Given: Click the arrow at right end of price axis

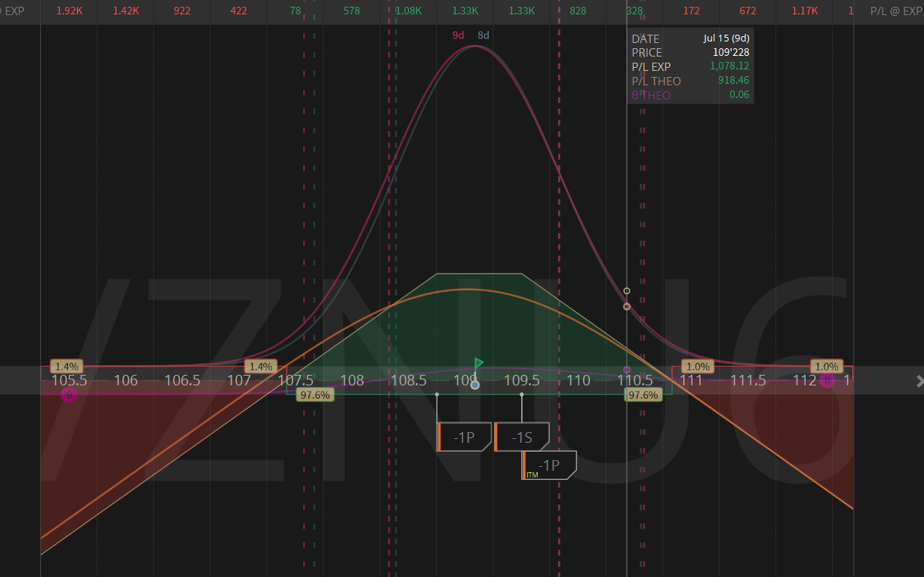Looking at the screenshot, I should pos(919,380).
